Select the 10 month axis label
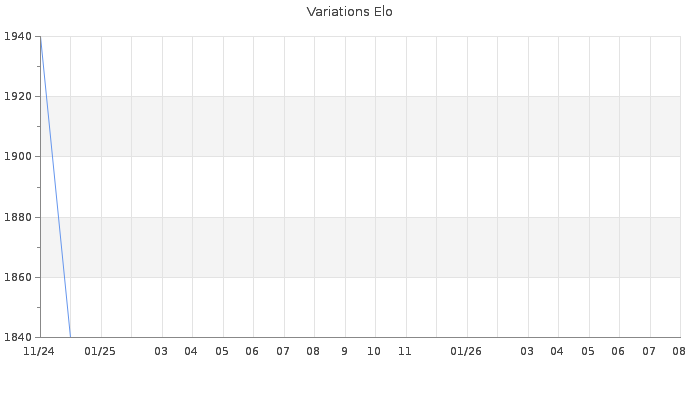The width and height of the screenshot is (700, 400). click(374, 352)
